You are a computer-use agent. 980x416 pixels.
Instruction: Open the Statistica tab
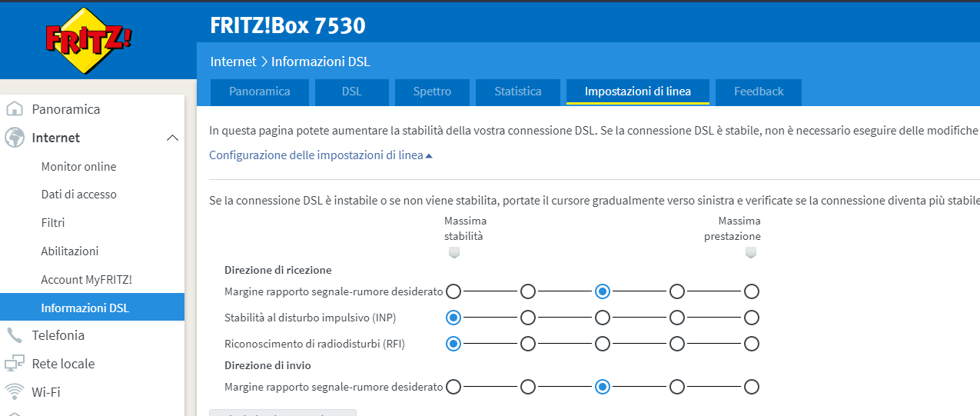pyautogui.click(x=518, y=92)
